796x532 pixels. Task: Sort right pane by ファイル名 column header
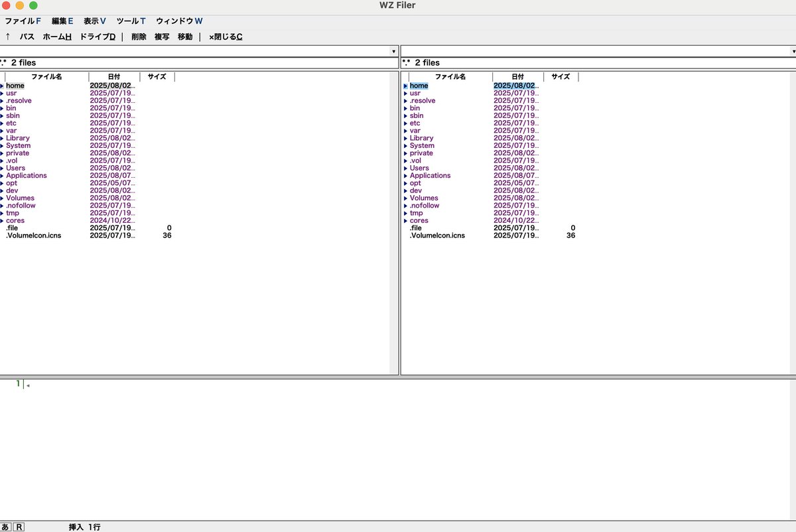pos(450,77)
